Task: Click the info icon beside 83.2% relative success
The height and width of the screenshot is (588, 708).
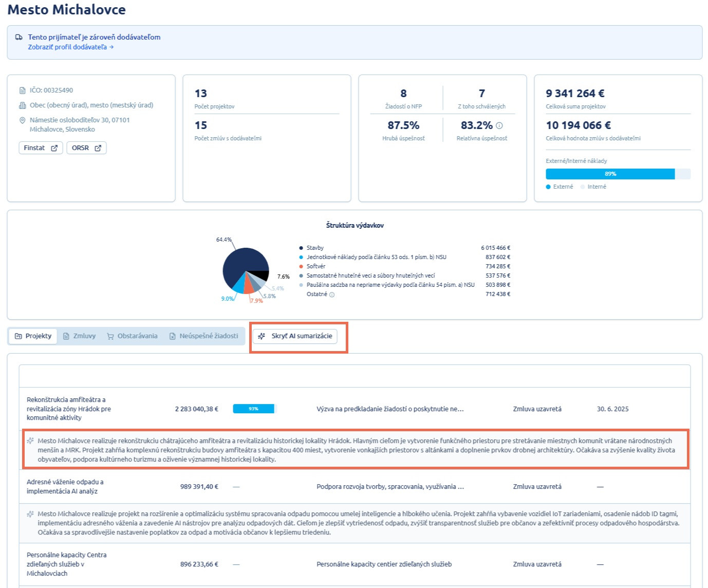Action: pyautogui.click(x=499, y=125)
